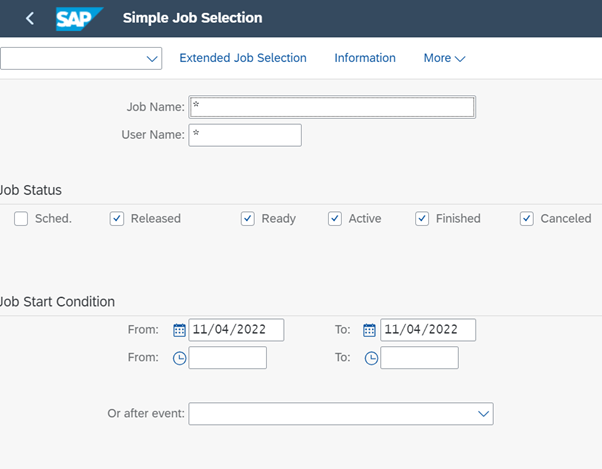Expand the command field dropdown
This screenshot has height=469, width=602.
[x=153, y=59]
